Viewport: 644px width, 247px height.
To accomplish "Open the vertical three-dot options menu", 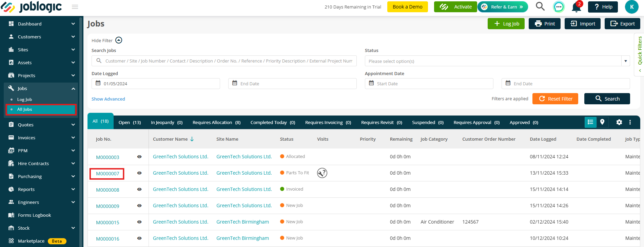I will pyautogui.click(x=630, y=122).
